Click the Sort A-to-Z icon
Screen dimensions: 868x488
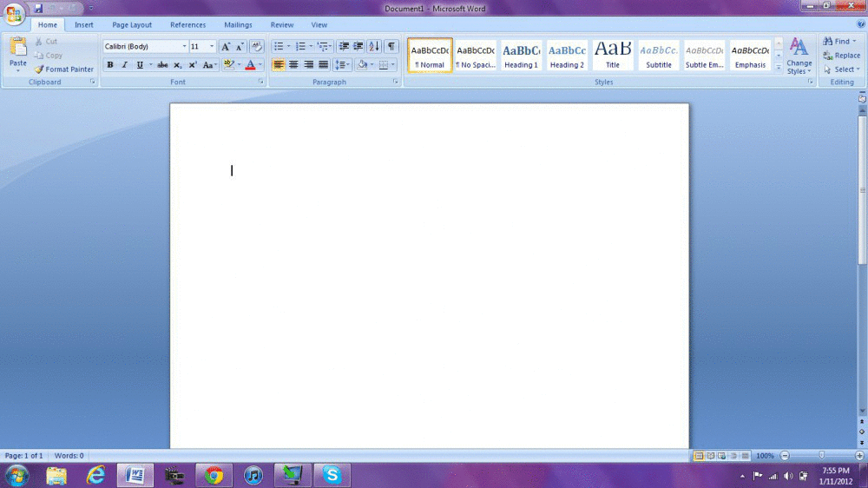[x=374, y=47]
